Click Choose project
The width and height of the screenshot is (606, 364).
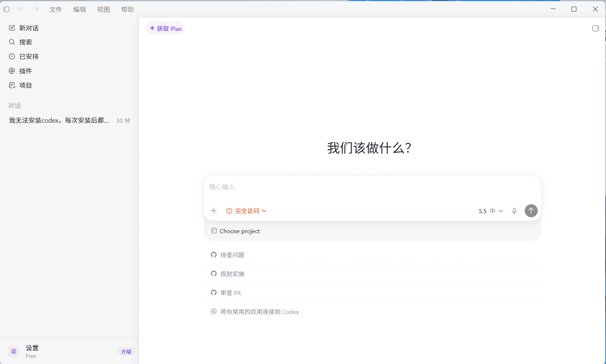click(236, 231)
